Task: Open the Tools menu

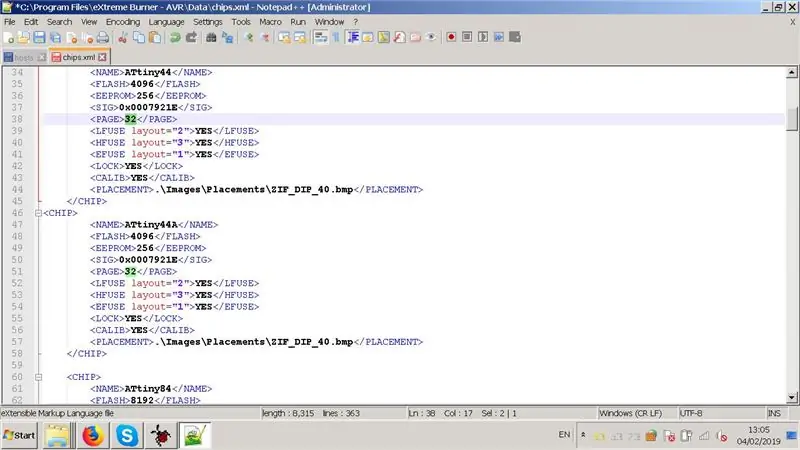Action: (x=241, y=22)
